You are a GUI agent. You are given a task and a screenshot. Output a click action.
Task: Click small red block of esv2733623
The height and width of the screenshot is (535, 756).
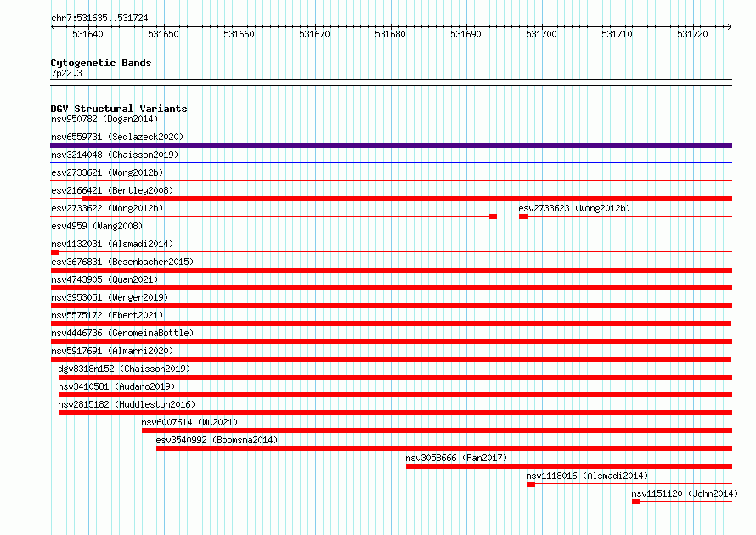tap(523, 217)
